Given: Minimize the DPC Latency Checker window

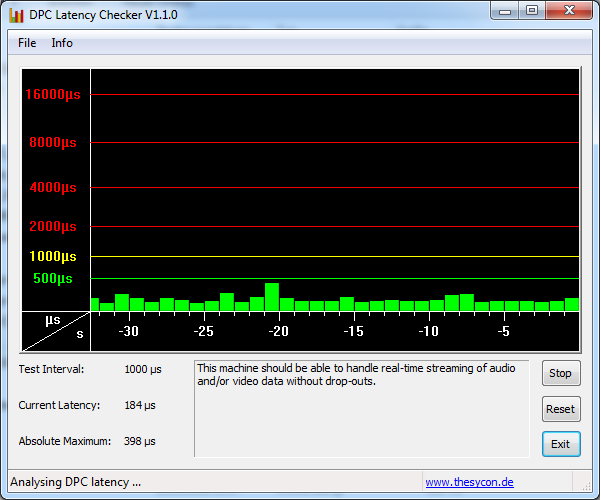Looking at the screenshot, I should 504,11.
